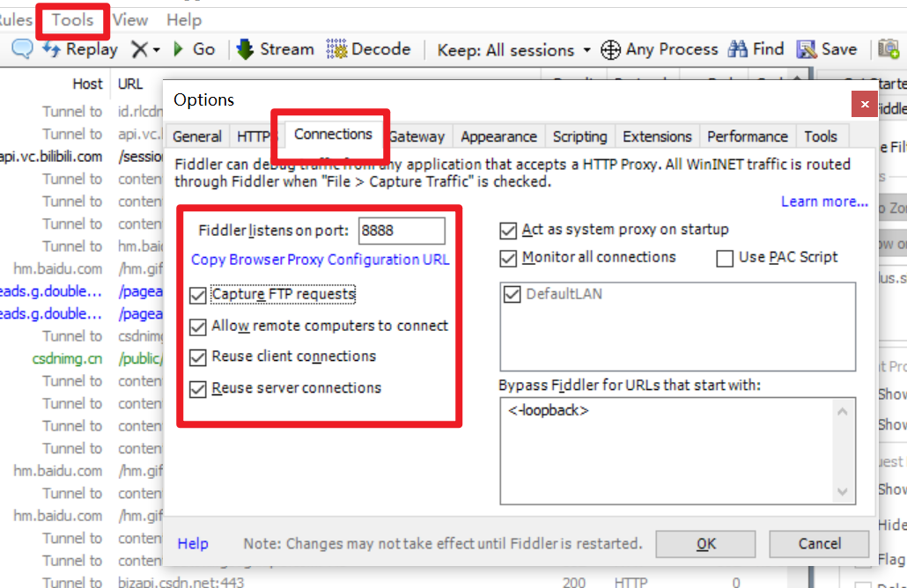The image size is (907, 588).
Task: Open the Help menu
Action: click(x=184, y=20)
